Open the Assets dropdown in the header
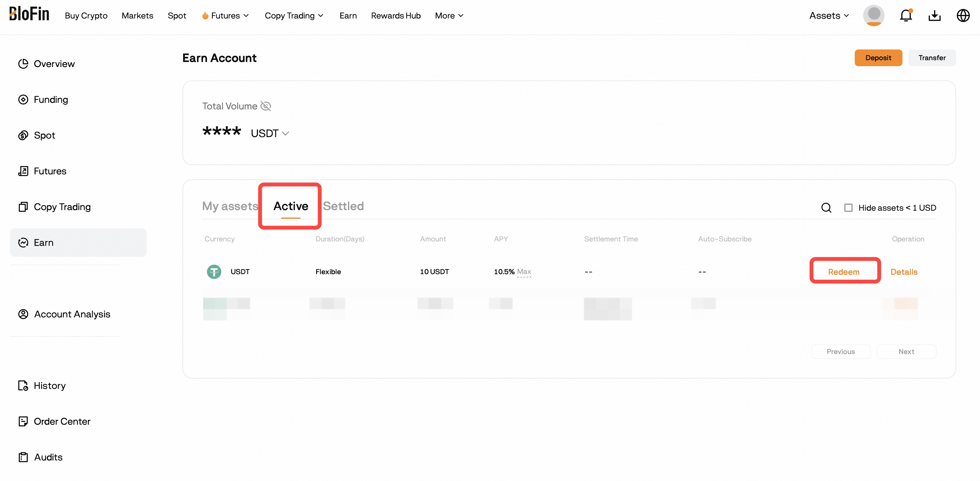This screenshot has height=481, width=980. click(829, 15)
